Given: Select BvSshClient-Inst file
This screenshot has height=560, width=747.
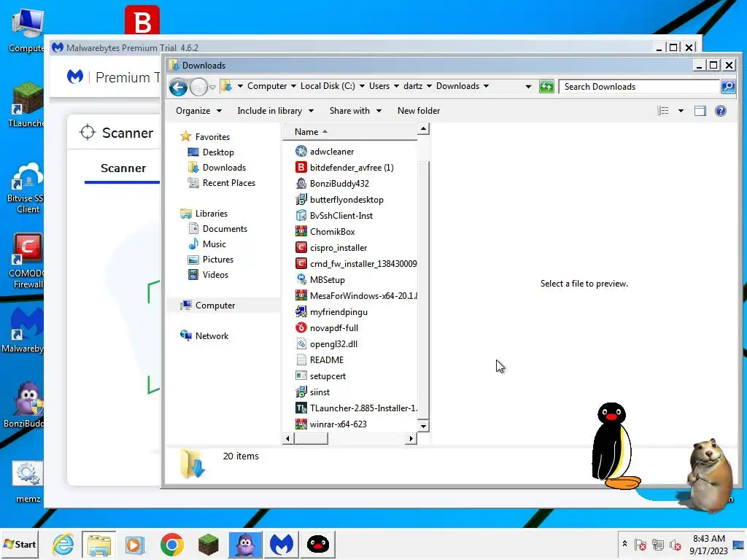Looking at the screenshot, I should [334, 216].
